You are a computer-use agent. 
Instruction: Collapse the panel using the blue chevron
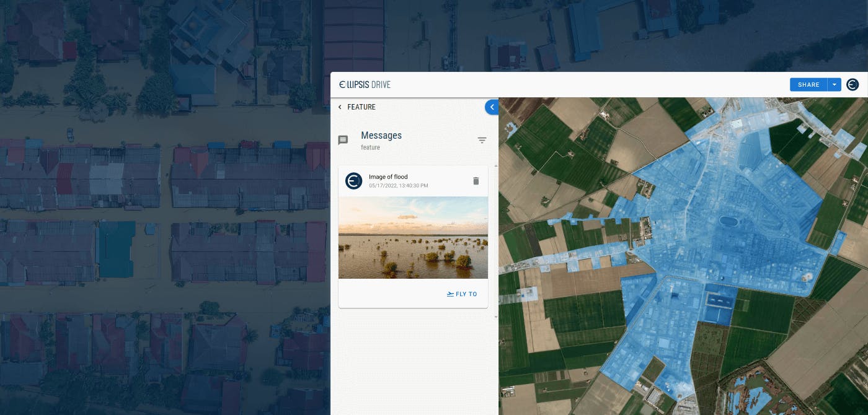click(492, 107)
